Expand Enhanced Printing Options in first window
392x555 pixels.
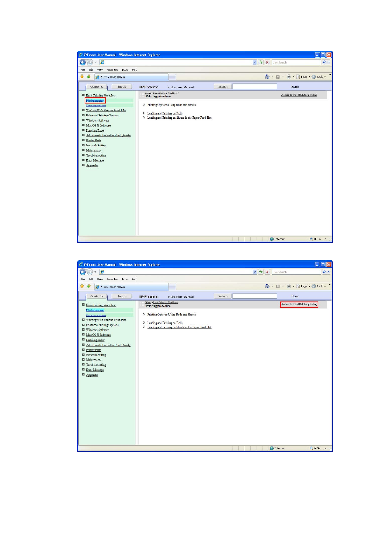(x=83, y=115)
